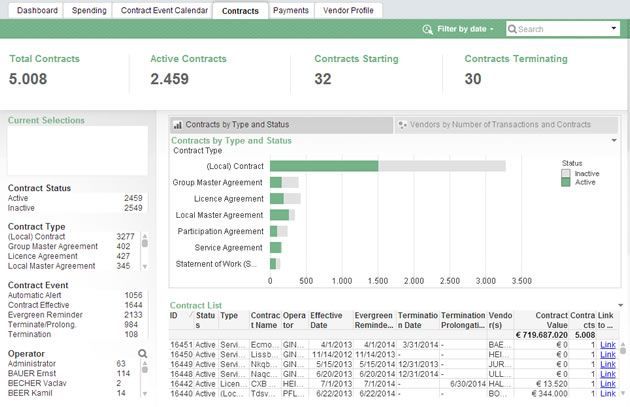Open the Operator search magnifier icon
Image resolution: width=630 pixels, height=407 pixels.
(142, 354)
